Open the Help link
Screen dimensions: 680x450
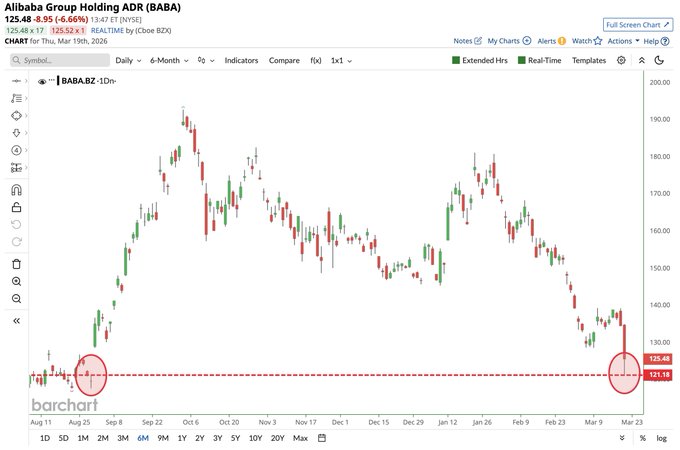coord(656,41)
